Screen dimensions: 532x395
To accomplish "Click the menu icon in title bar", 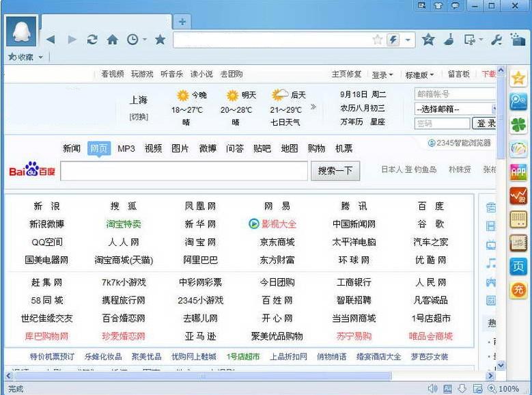I will 422,5.
